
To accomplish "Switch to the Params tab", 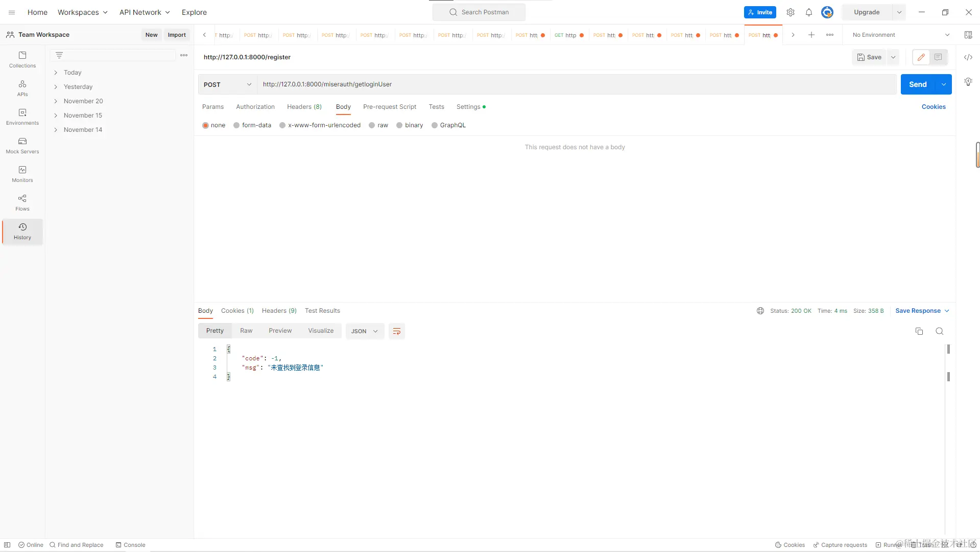I will click(x=213, y=107).
